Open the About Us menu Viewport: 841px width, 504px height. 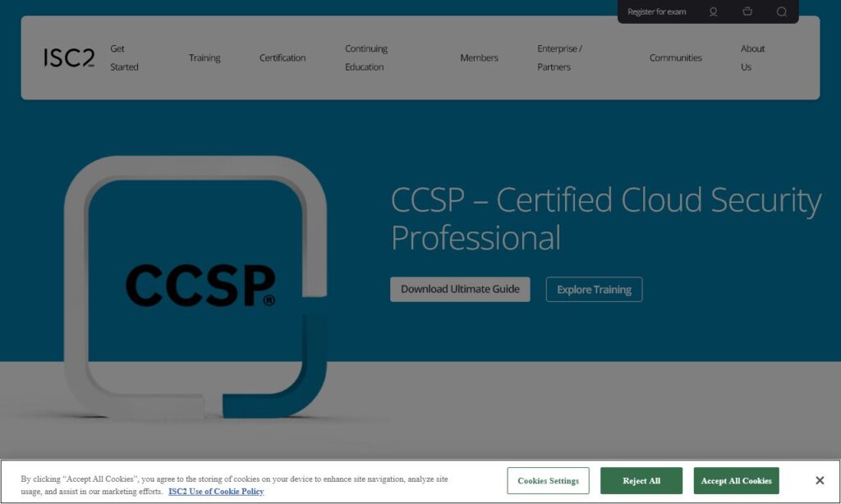click(x=752, y=57)
